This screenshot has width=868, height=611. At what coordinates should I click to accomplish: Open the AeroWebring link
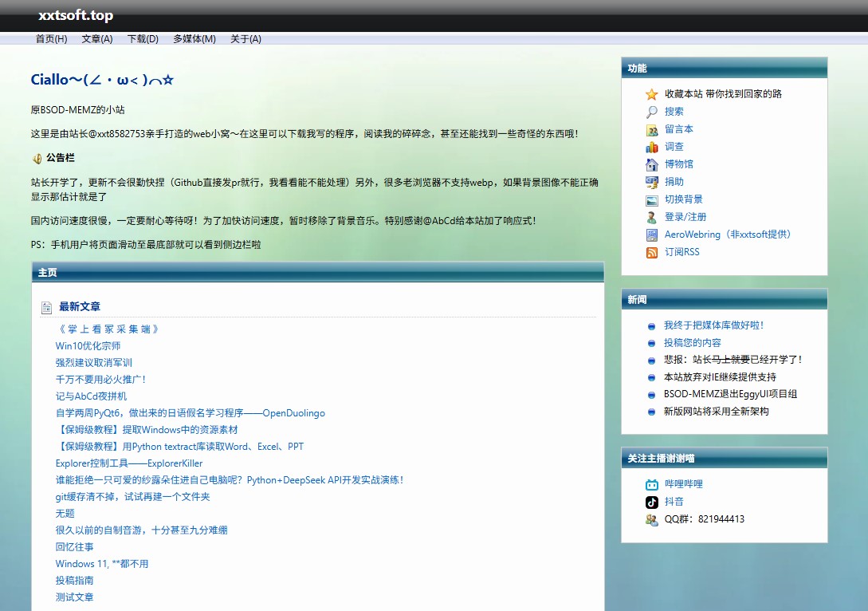pyautogui.click(x=728, y=235)
